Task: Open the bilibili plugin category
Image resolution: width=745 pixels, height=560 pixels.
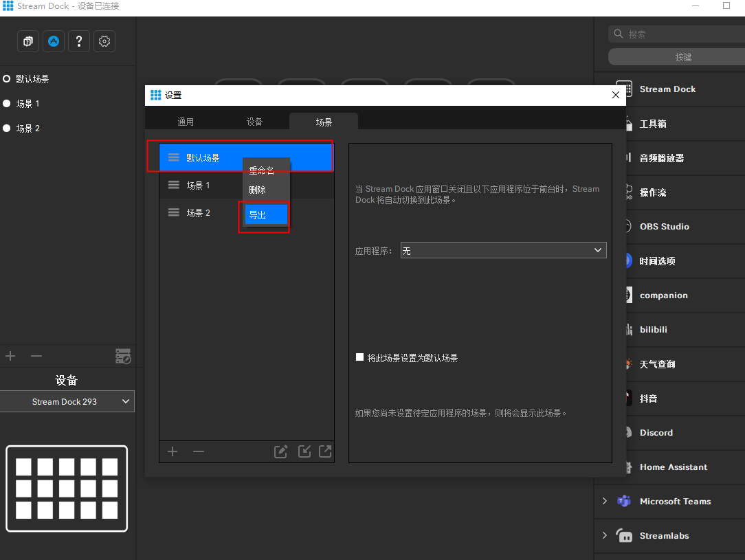Action: point(669,330)
